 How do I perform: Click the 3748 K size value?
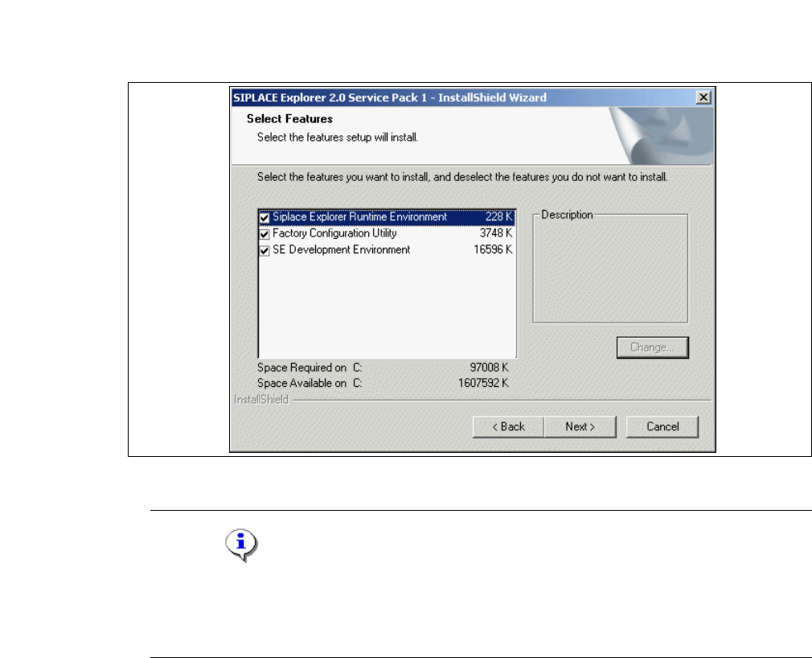[495, 233]
